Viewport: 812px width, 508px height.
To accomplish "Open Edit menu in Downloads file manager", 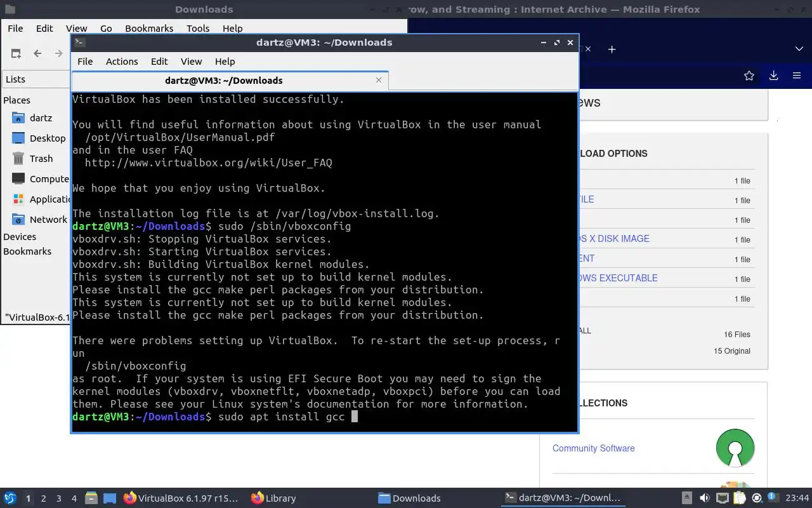I will [44, 28].
